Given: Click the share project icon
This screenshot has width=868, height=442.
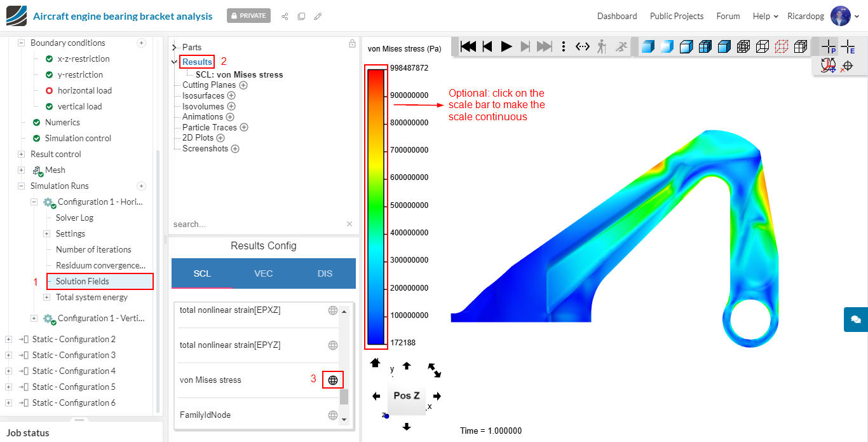Looking at the screenshot, I should tap(285, 16).
